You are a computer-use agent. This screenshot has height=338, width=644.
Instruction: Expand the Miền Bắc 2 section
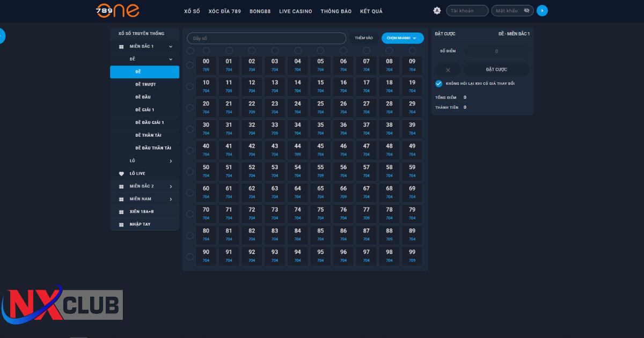point(171,187)
